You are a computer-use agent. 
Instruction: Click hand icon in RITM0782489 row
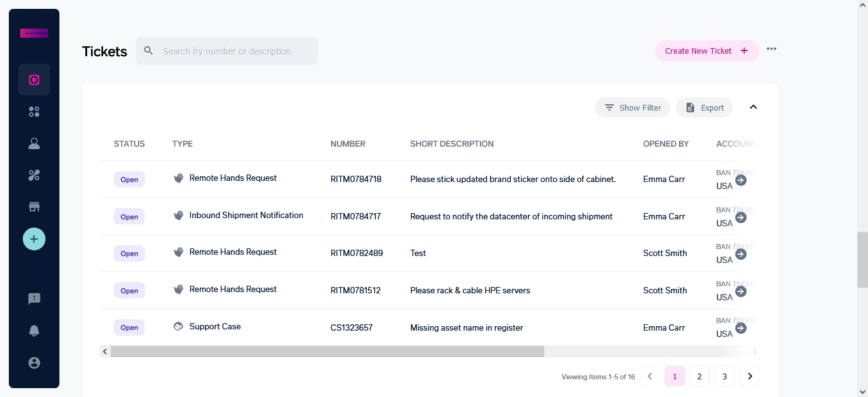click(x=178, y=252)
